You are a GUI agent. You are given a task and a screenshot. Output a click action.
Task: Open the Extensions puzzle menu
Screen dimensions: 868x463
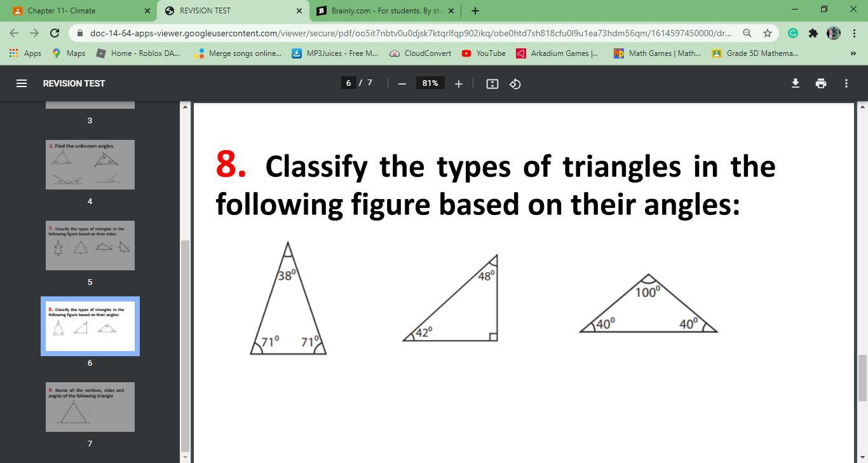[813, 33]
